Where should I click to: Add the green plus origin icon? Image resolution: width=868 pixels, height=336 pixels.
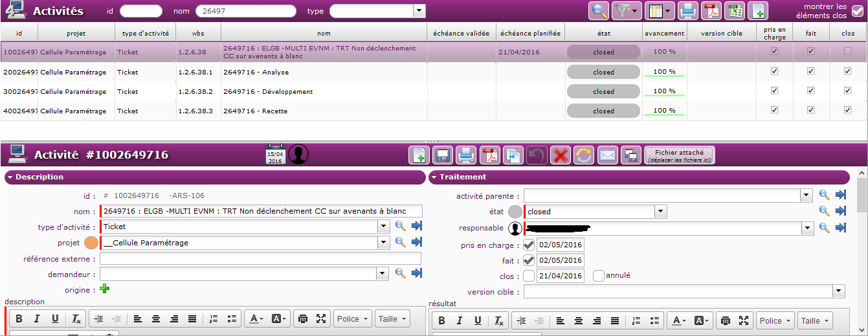pos(104,289)
